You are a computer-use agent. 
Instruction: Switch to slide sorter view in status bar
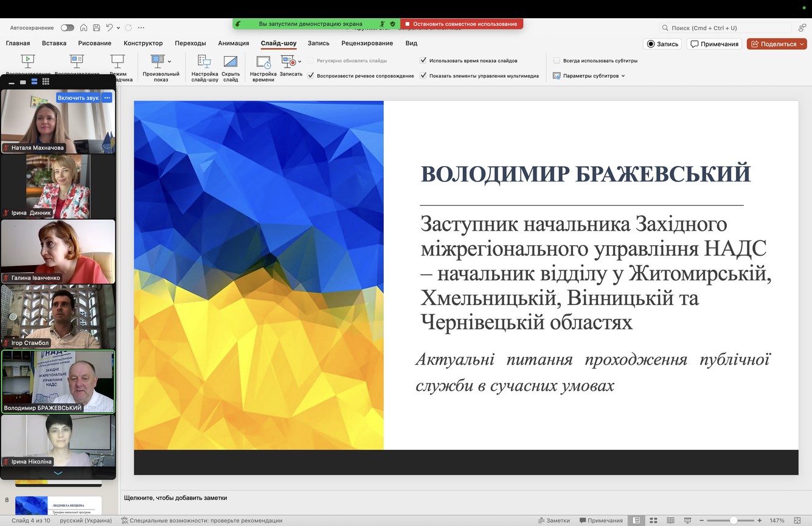[653, 521]
